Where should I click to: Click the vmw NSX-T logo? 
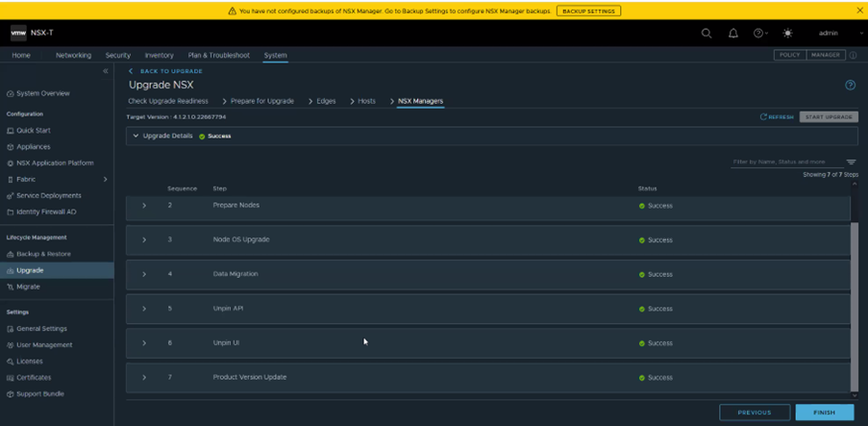click(32, 34)
